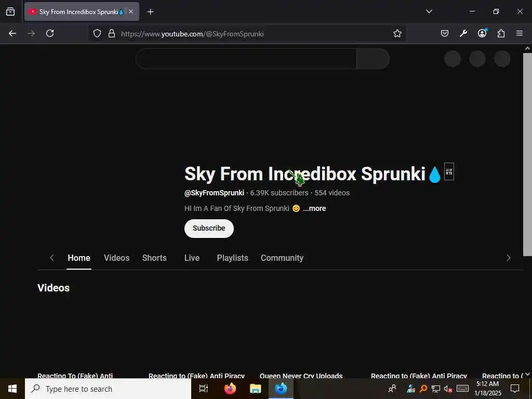Image resolution: width=532 pixels, height=399 pixels.
Task: Click the orange magnifier tray icon
Action: (x=423, y=389)
